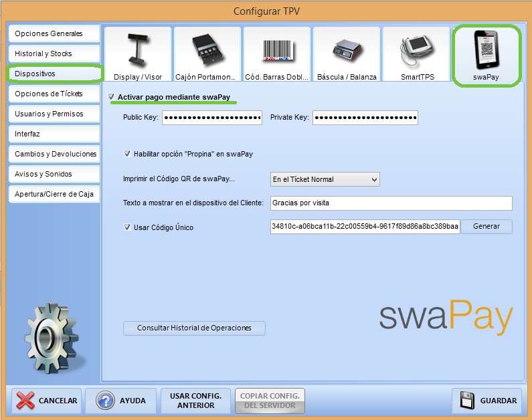
Task: Toggle Usar Código Único checkbox
Action: [127, 227]
